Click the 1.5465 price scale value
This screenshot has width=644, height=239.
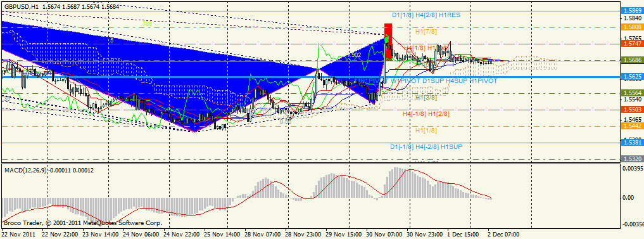click(x=632, y=119)
